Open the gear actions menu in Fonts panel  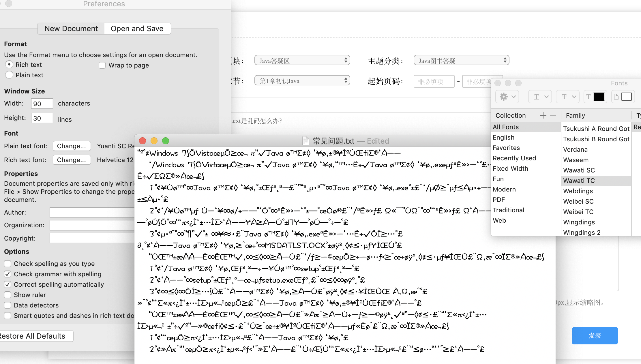point(507,97)
